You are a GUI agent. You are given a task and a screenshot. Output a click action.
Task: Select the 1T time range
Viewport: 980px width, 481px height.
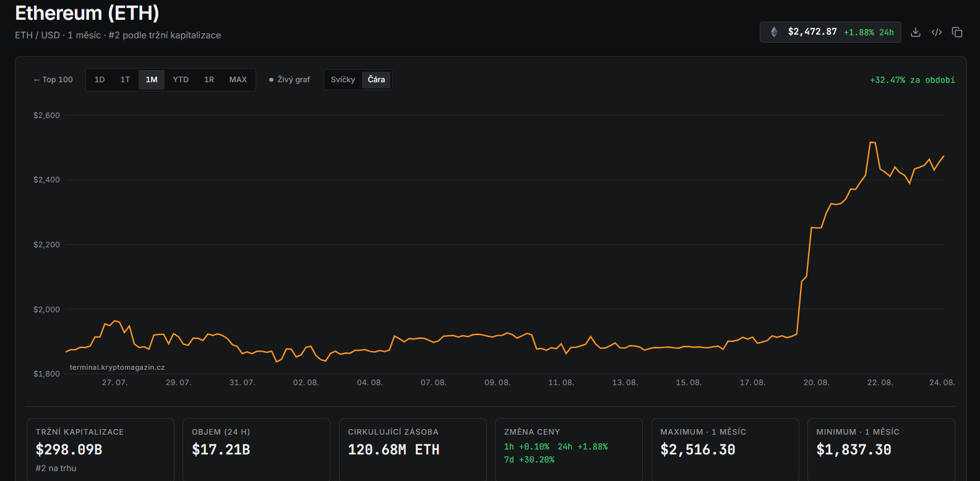[x=125, y=80]
